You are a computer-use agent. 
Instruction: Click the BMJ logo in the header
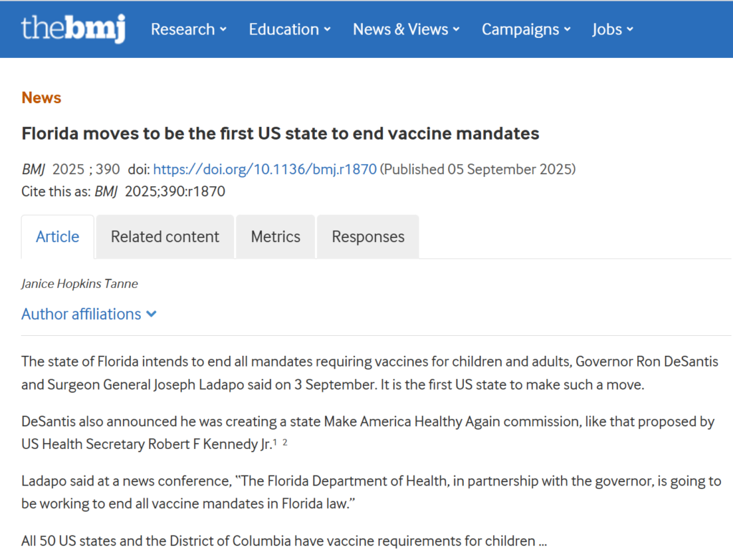pos(72,29)
